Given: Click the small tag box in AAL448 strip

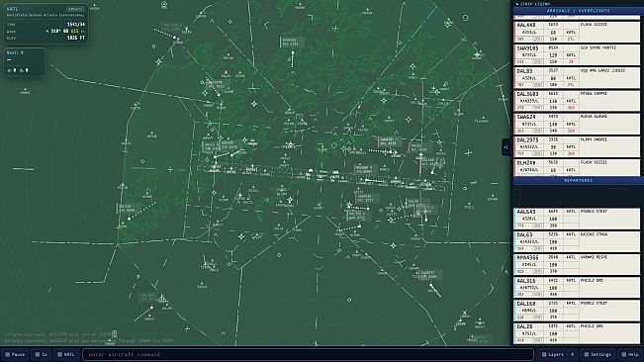Looking at the screenshot, I should [537, 39].
